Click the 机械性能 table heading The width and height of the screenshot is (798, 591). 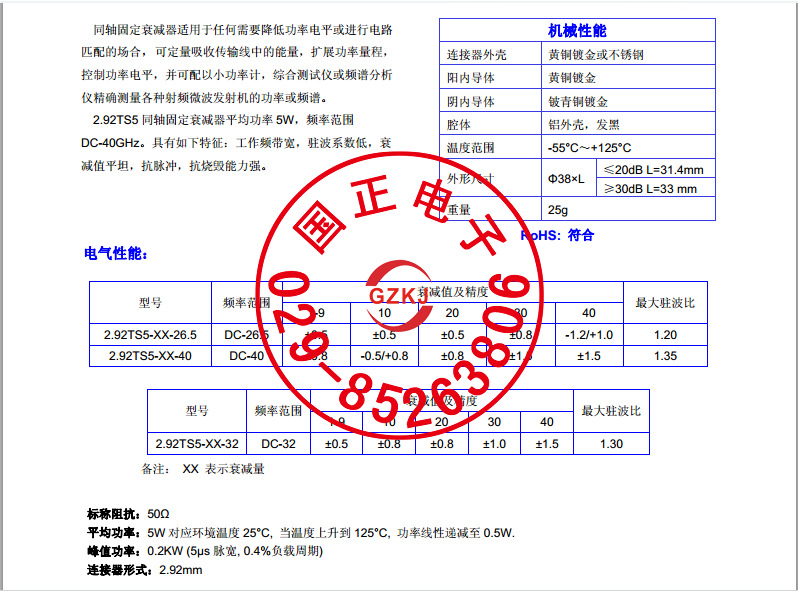pyautogui.click(x=577, y=31)
